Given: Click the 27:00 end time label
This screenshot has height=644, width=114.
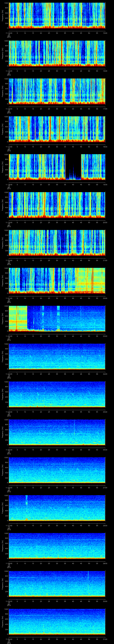Looking at the screenshot, I should coord(105,487).
